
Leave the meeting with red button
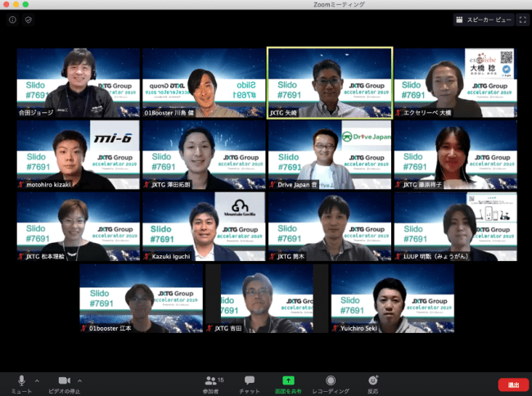click(513, 385)
